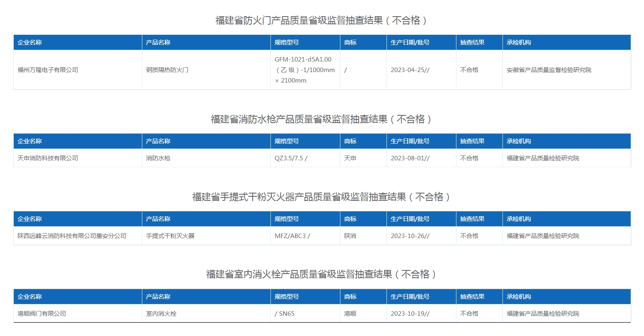
Task: Click the 福建省防火门 inspection results title
Action: (322, 21)
